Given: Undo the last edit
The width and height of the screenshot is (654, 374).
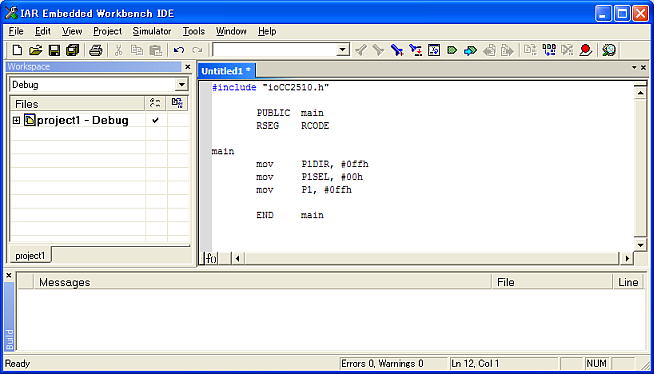Looking at the screenshot, I should point(179,50).
